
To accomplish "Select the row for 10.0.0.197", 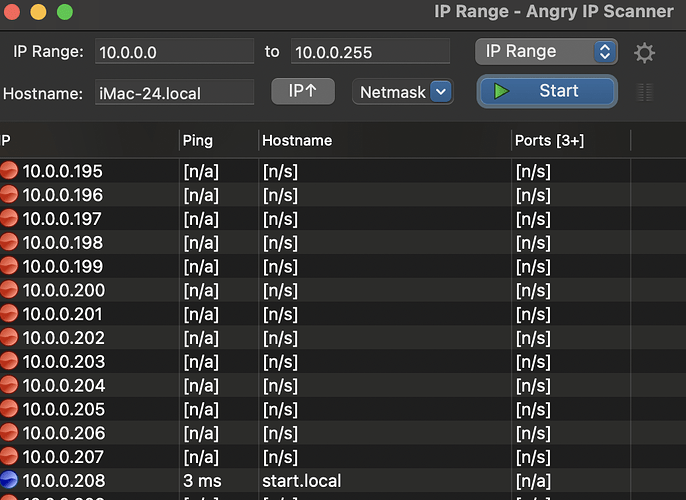I will tap(343, 219).
